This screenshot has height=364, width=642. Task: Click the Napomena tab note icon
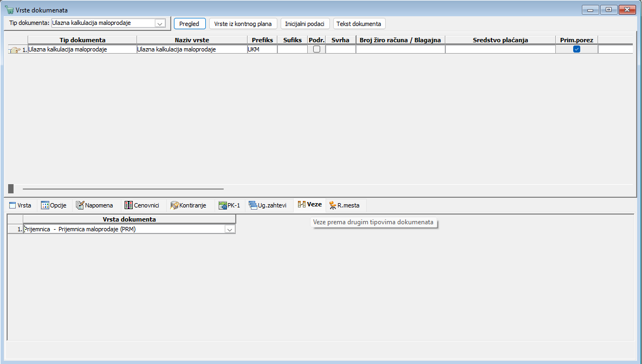[80, 205]
